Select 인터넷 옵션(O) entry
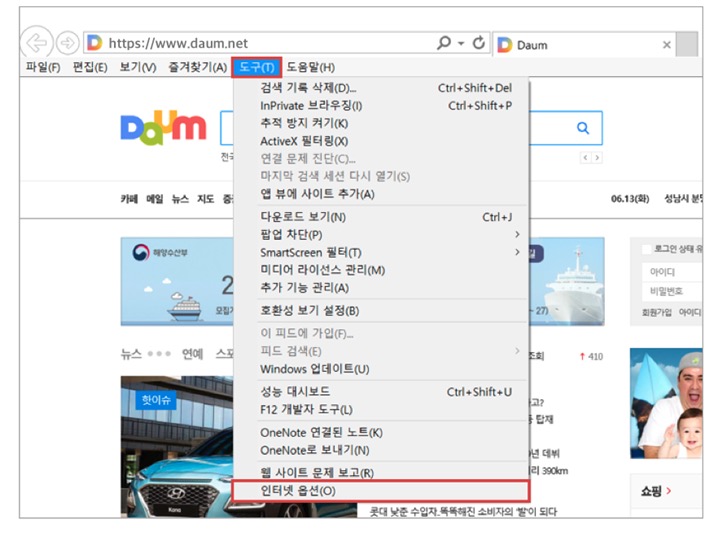Screen dimensions: 721x533 tap(381, 491)
